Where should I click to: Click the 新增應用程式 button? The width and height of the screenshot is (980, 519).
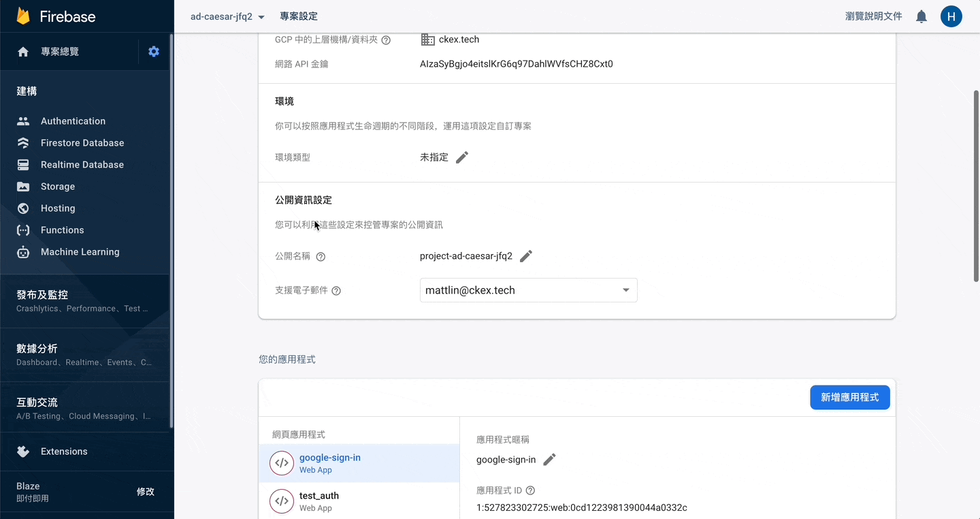(850, 397)
